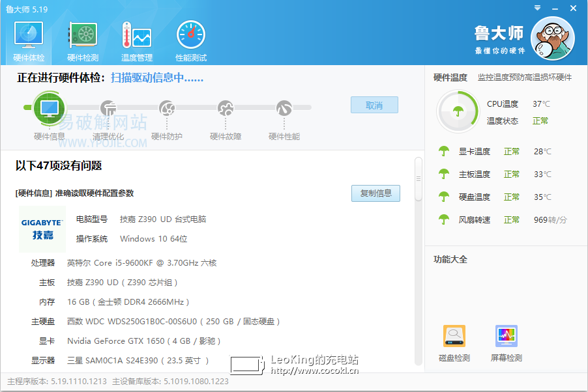Click the text 监控温度预防高温损坏硬件
The image size is (588, 392).
(525, 77)
